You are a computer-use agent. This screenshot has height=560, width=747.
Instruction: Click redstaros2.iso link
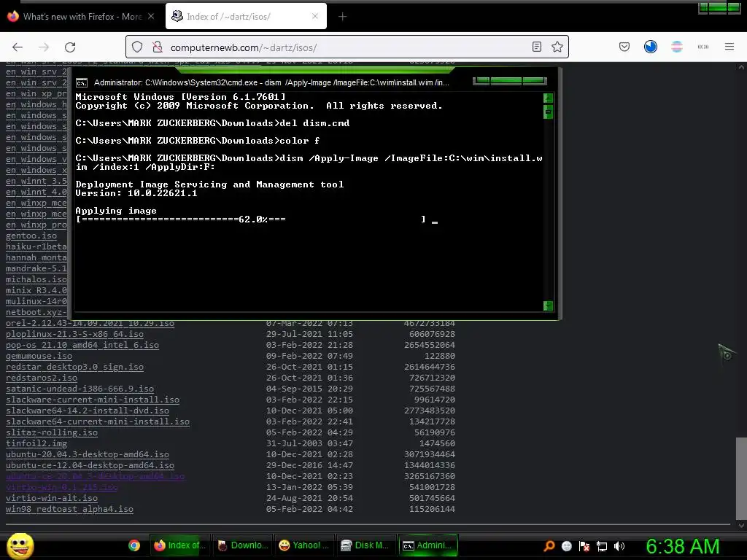click(x=42, y=378)
